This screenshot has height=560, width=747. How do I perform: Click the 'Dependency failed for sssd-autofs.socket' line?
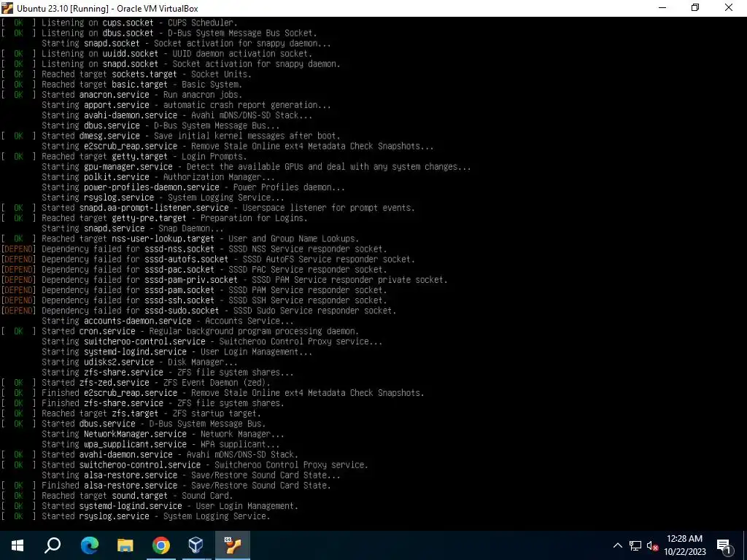tap(208, 259)
